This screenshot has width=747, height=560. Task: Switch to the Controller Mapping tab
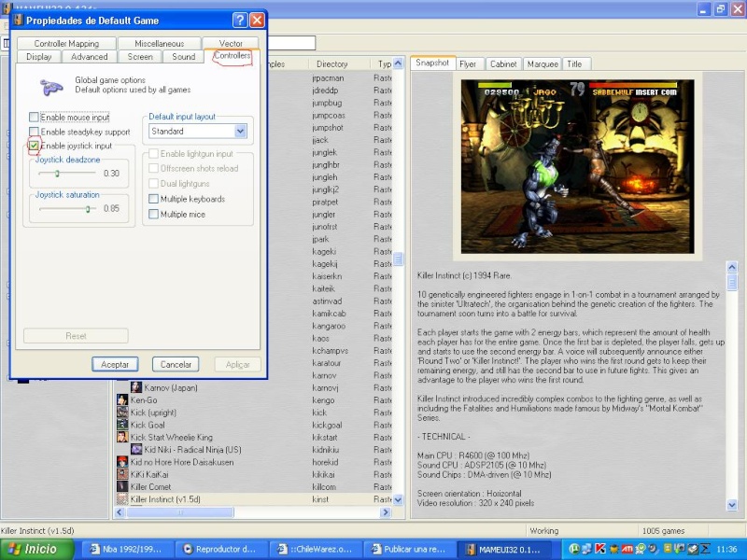tap(66, 43)
